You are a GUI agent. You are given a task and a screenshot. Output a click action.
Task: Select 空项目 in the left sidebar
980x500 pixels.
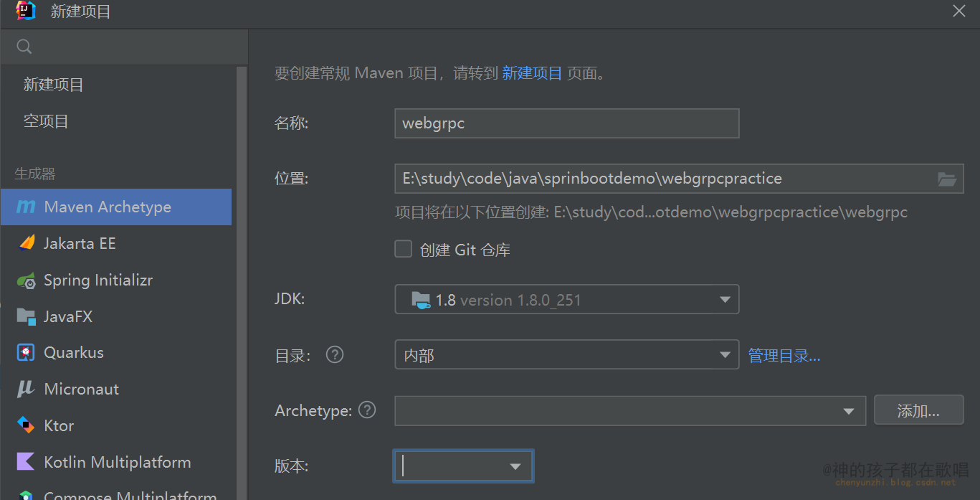point(46,121)
